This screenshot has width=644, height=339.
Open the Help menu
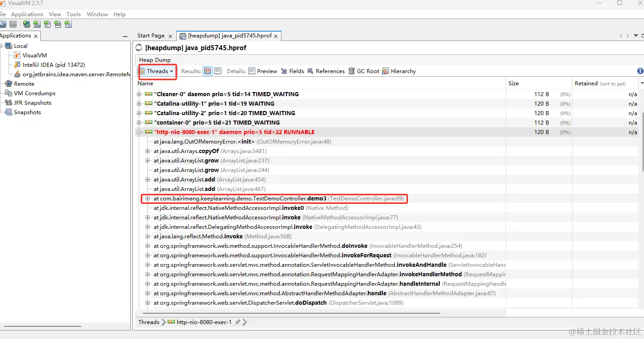click(x=119, y=14)
